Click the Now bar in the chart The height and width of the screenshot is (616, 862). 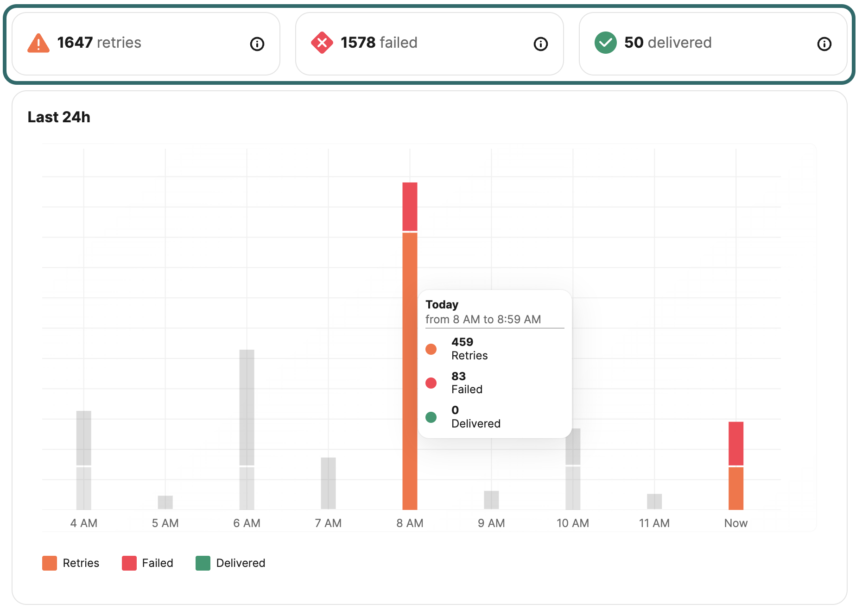coord(736,463)
